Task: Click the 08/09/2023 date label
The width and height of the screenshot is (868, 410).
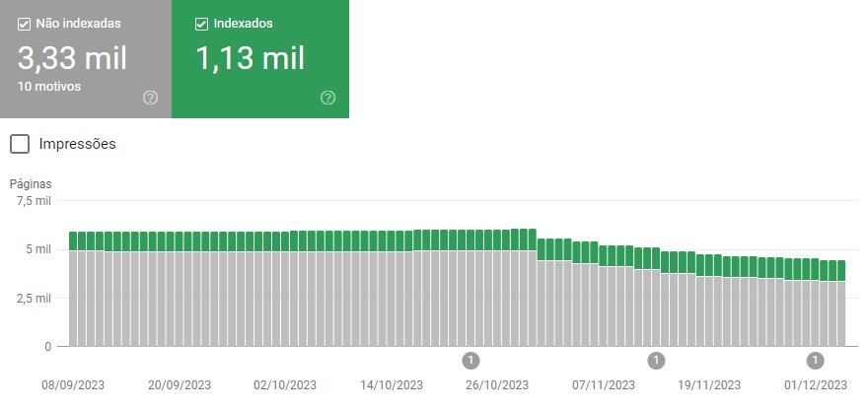Action: pos(73,385)
